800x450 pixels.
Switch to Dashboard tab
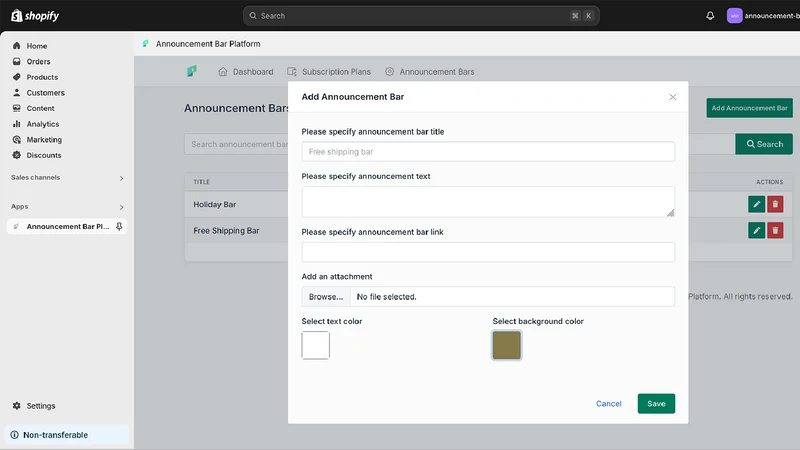[x=246, y=72]
